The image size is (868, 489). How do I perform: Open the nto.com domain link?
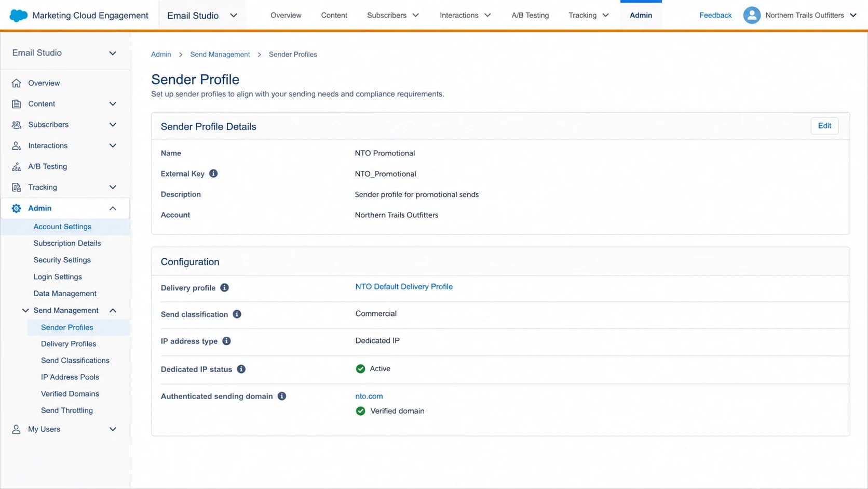click(x=369, y=396)
